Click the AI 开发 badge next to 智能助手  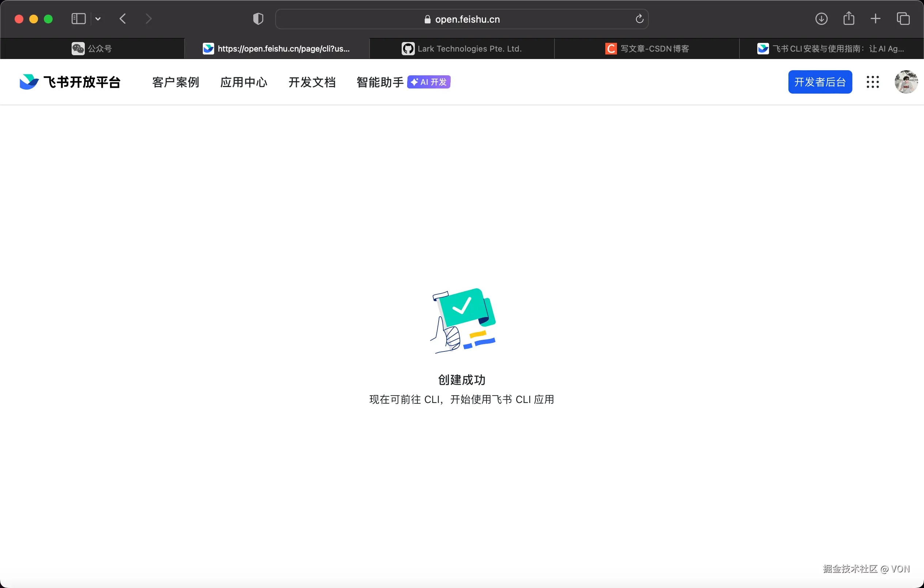coord(428,82)
